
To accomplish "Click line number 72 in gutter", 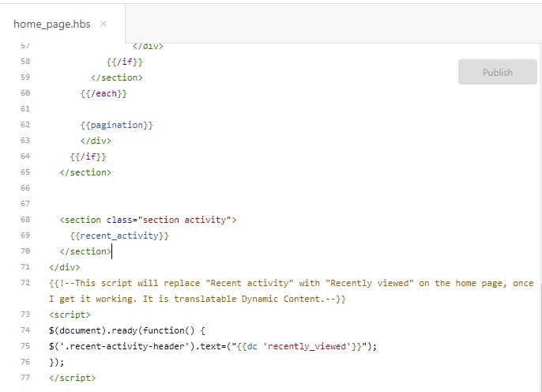I will click(25, 283).
